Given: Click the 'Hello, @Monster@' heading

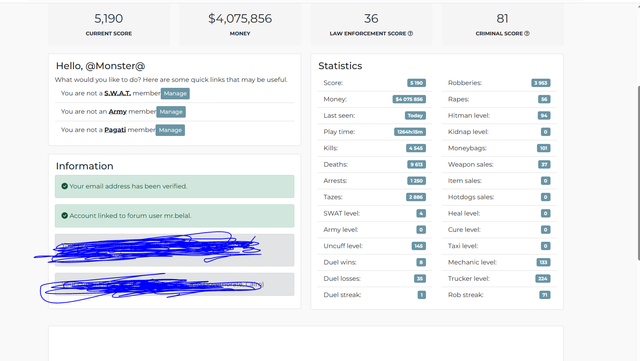Looking at the screenshot, I should (x=100, y=66).
